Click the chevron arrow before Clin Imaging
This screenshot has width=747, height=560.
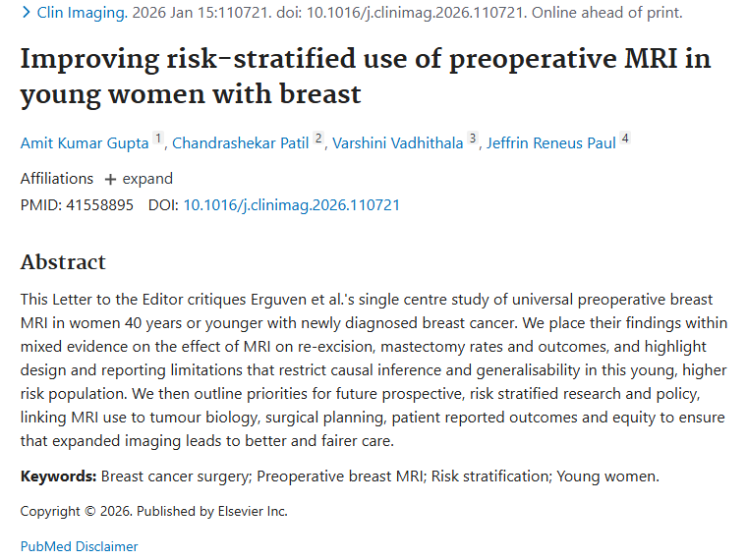tap(26, 13)
